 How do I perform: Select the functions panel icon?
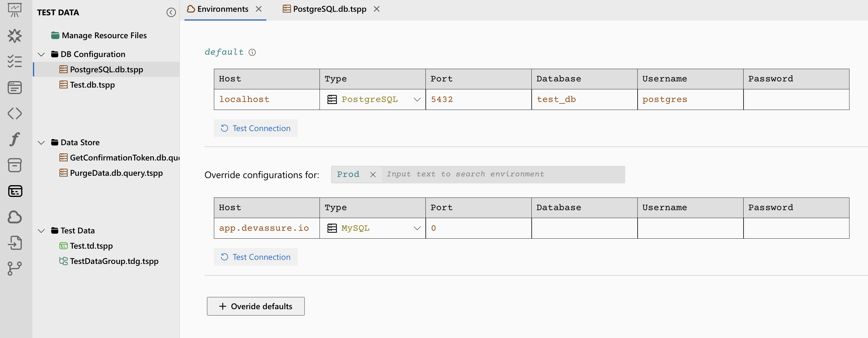[15, 139]
